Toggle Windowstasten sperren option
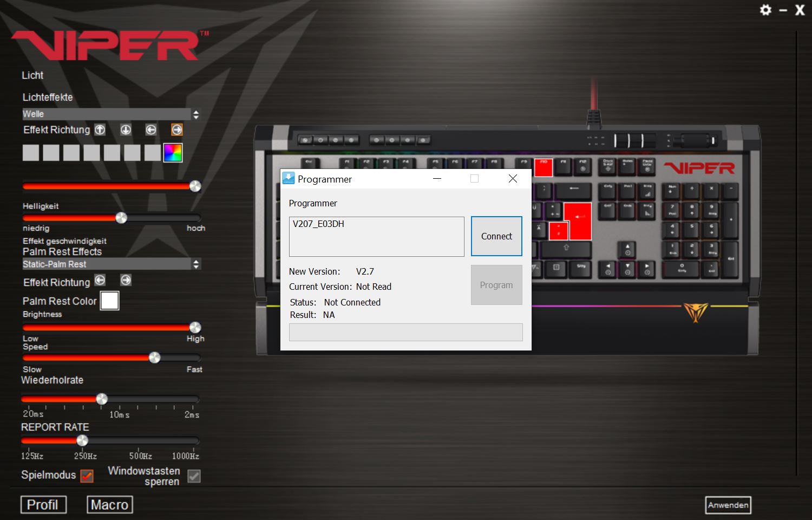This screenshot has width=812, height=520. tap(193, 476)
